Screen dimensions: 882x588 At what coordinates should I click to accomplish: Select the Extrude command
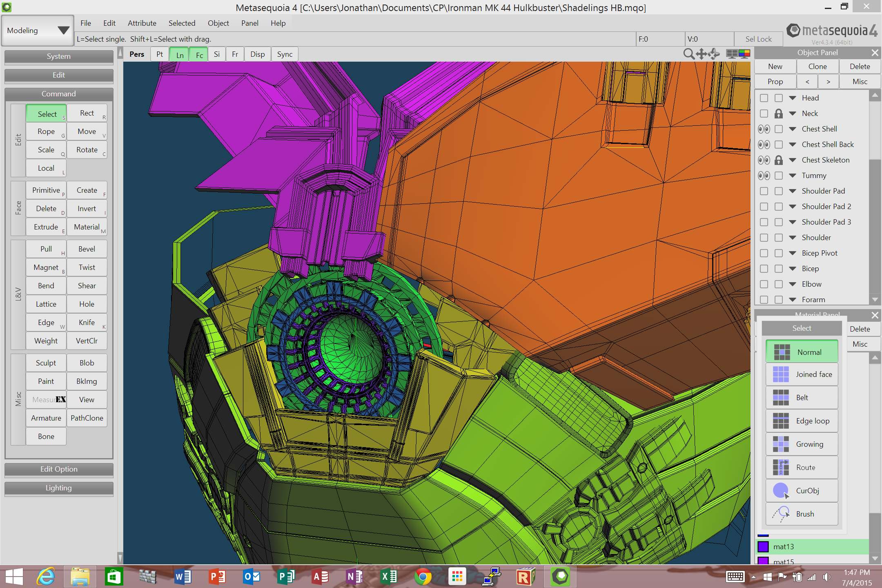[46, 227]
